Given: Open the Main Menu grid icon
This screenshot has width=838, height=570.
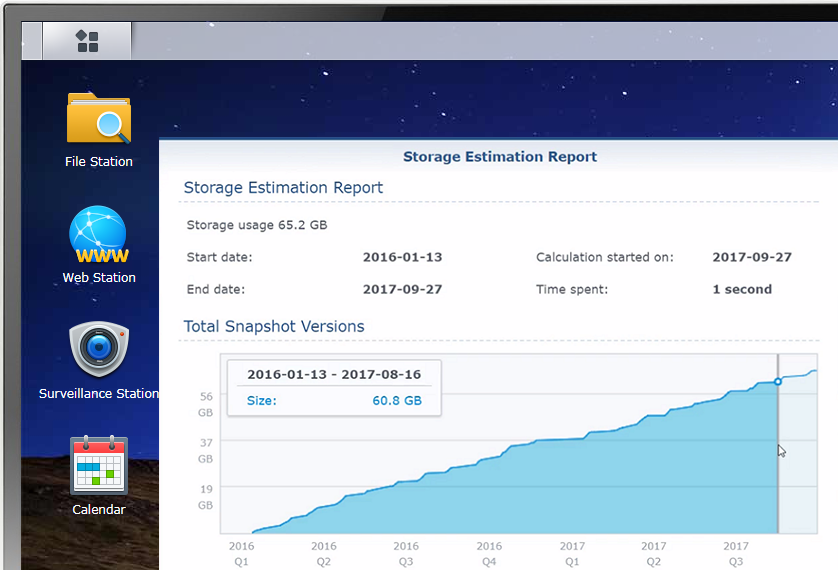Looking at the screenshot, I should [x=87, y=41].
